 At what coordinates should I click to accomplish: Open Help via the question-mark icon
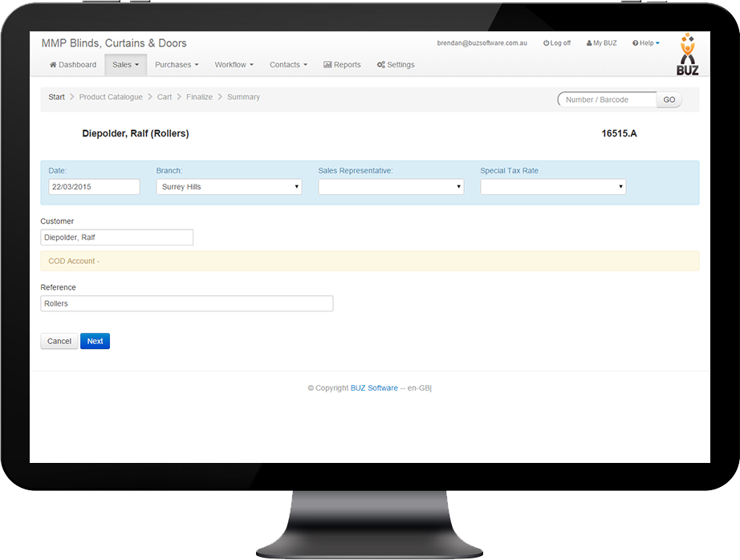pos(634,43)
